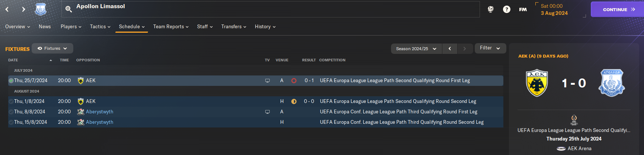Click the trophy globe icon in the top bar
Image resolution: width=644 pixels, height=155 pixels.
tap(491, 9)
